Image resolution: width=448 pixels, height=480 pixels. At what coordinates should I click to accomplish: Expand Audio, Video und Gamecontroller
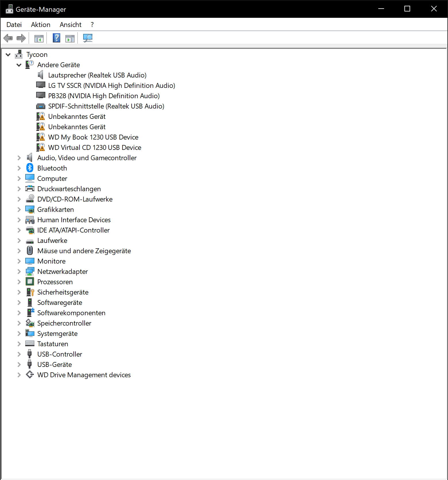coord(19,158)
